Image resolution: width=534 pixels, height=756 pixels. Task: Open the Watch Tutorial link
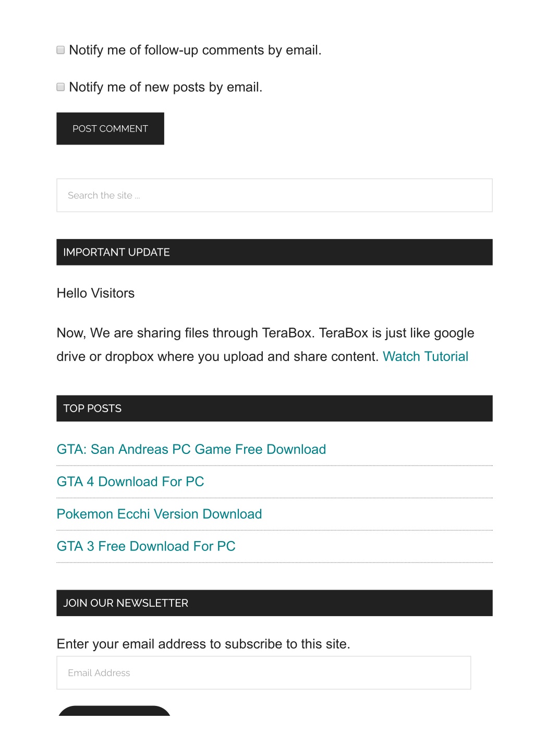pyautogui.click(x=426, y=357)
